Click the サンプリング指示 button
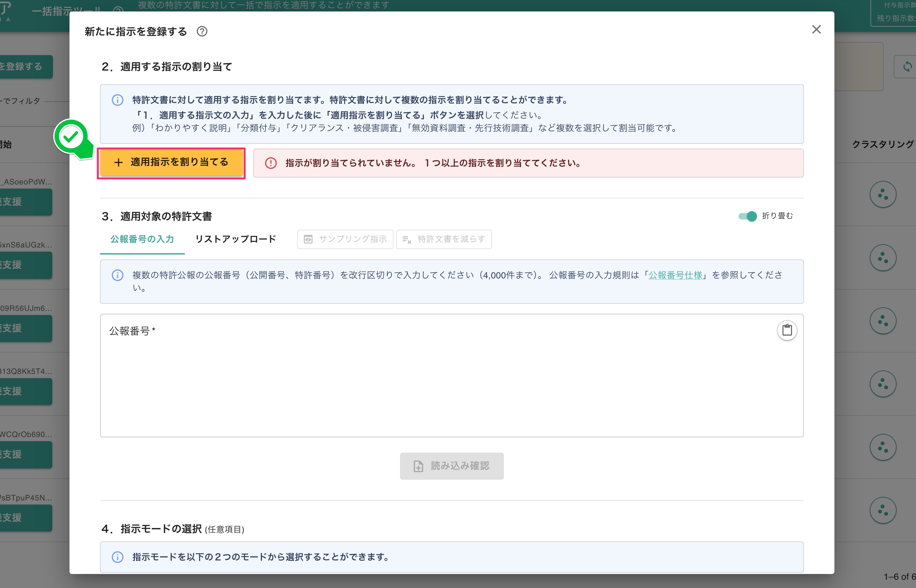Viewport: 916px width, 588px height. click(x=345, y=240)
